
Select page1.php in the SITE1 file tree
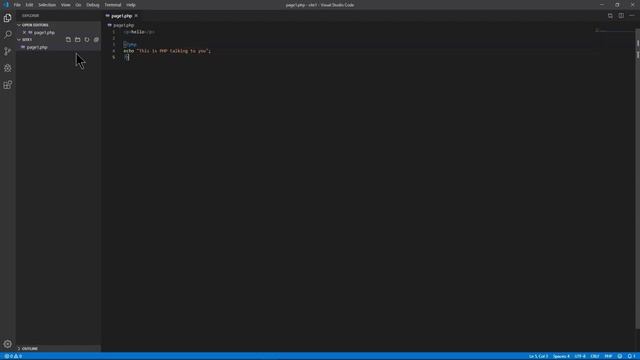click(58, 47)
